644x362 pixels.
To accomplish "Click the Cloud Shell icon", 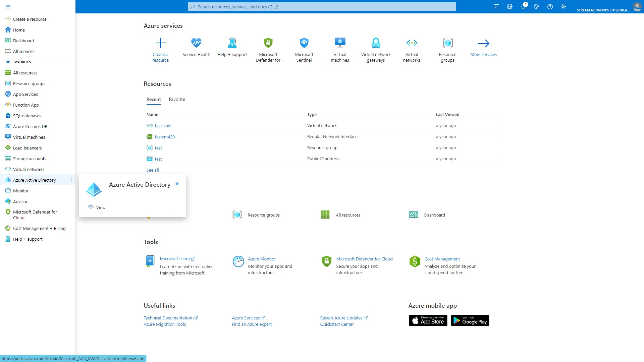I will click(x=496, y=6).
